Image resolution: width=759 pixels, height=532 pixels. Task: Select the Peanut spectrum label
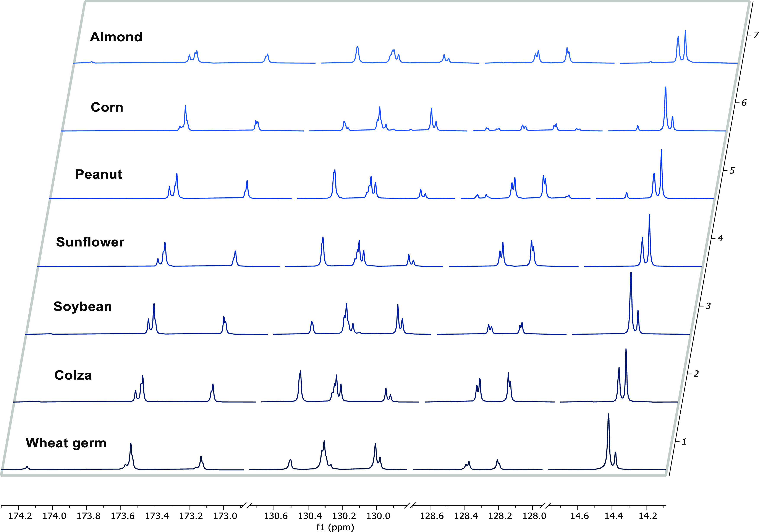click(x=99, y=174)
